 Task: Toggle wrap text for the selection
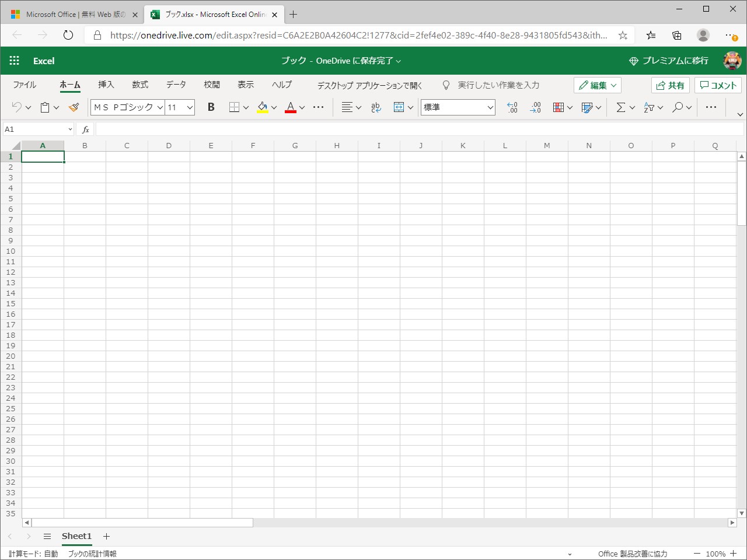375,107
